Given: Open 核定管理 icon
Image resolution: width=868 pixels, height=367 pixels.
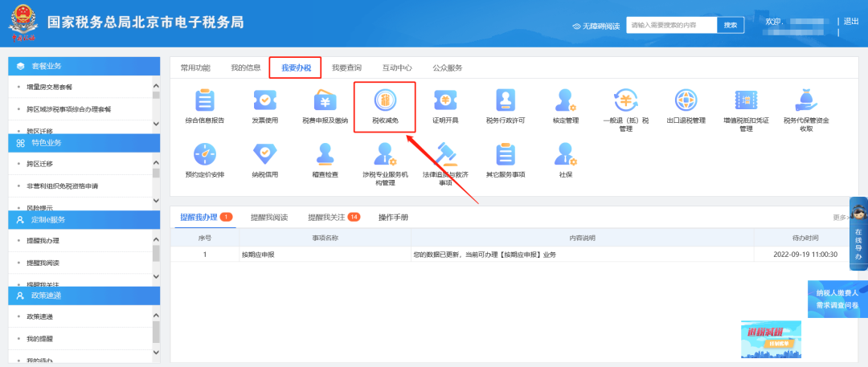Looking at the screenshot, I should 565,100.
